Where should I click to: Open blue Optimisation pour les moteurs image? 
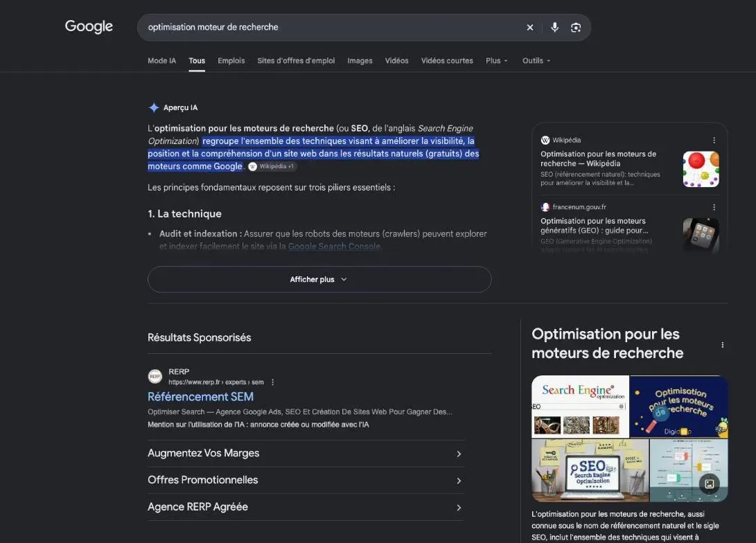679,407
